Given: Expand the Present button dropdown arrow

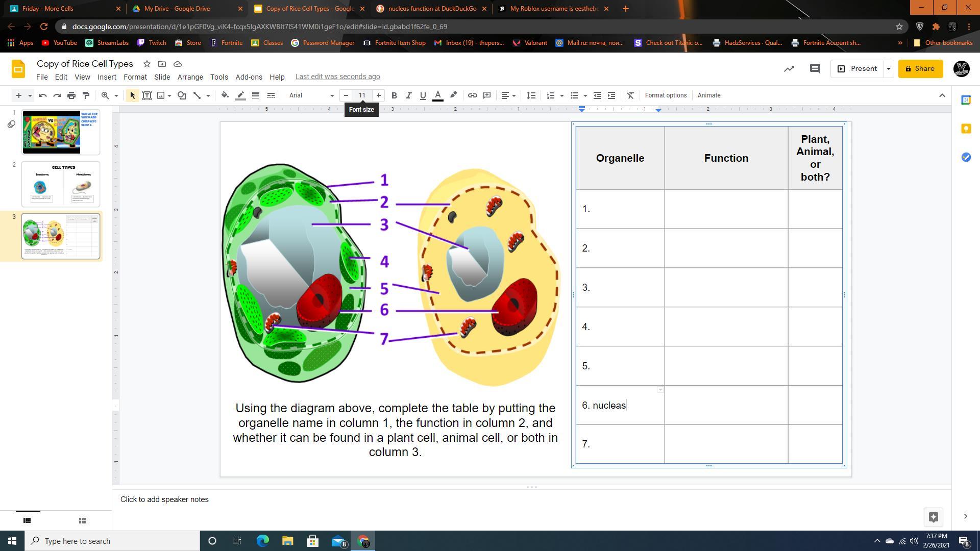Looking at the screenshot, I should point(888,69).
